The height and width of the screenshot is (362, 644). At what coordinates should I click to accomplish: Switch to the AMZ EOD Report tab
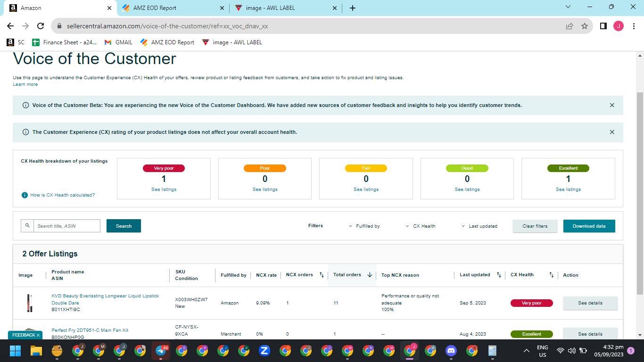173,8
